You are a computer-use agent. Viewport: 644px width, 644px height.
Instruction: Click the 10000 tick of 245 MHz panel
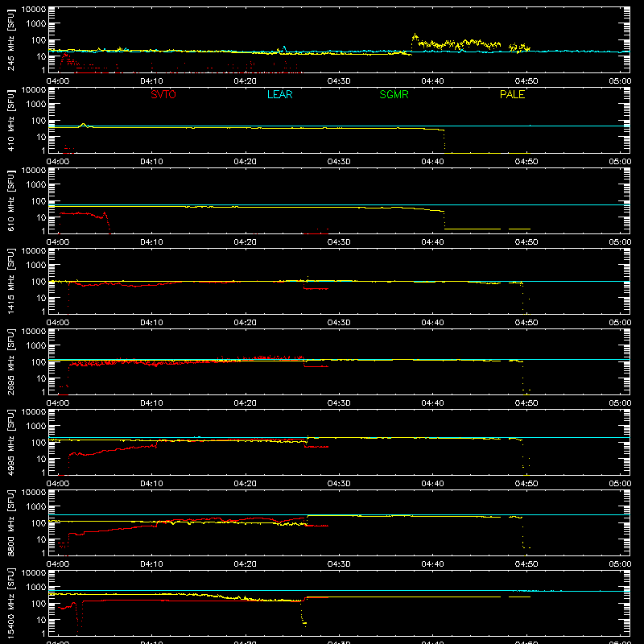click(34, 10)
